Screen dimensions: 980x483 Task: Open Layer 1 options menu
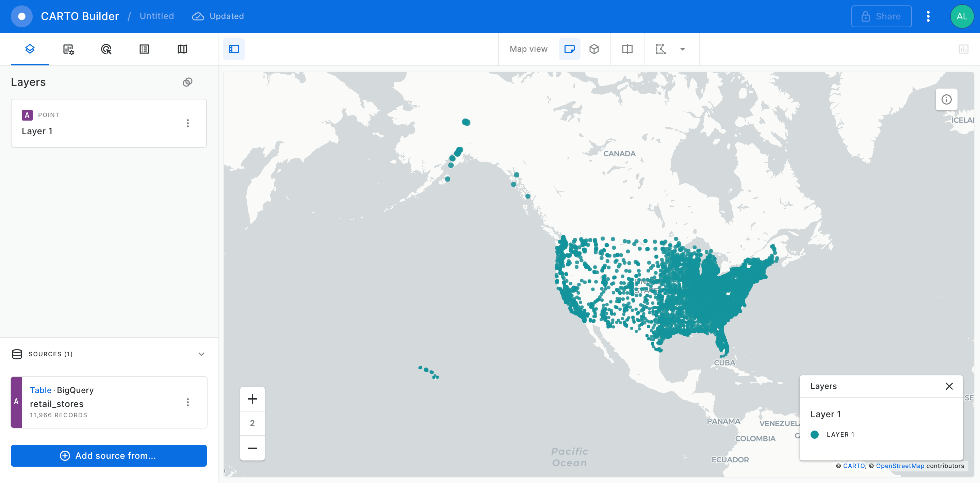187,123
